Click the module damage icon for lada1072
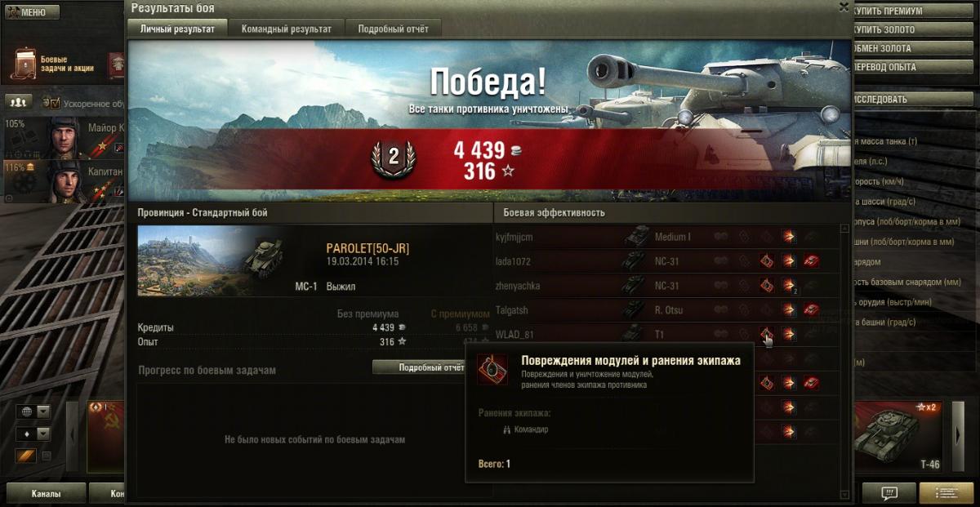 [767, 261]
